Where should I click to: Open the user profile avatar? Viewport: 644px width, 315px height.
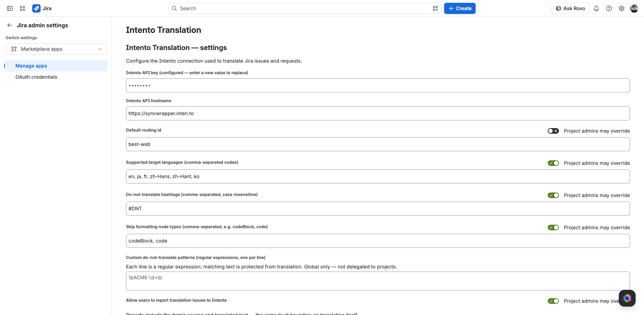point(634,8)
